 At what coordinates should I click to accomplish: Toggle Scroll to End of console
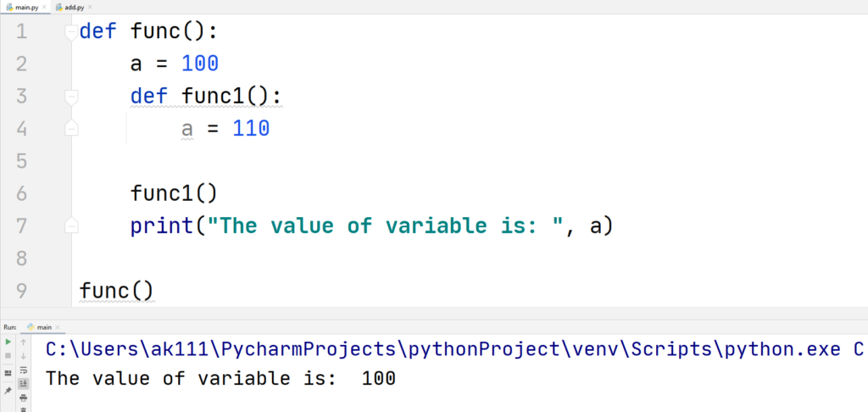[x=23, y=383]
